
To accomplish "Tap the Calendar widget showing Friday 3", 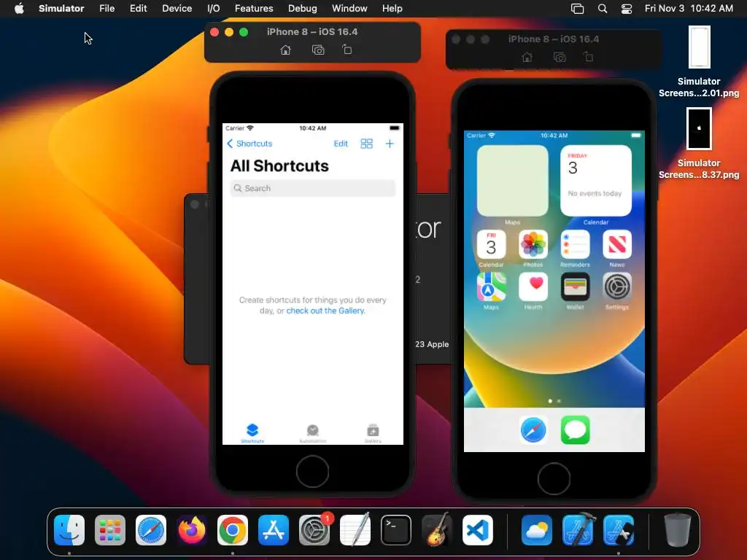I will coord(596,181).
